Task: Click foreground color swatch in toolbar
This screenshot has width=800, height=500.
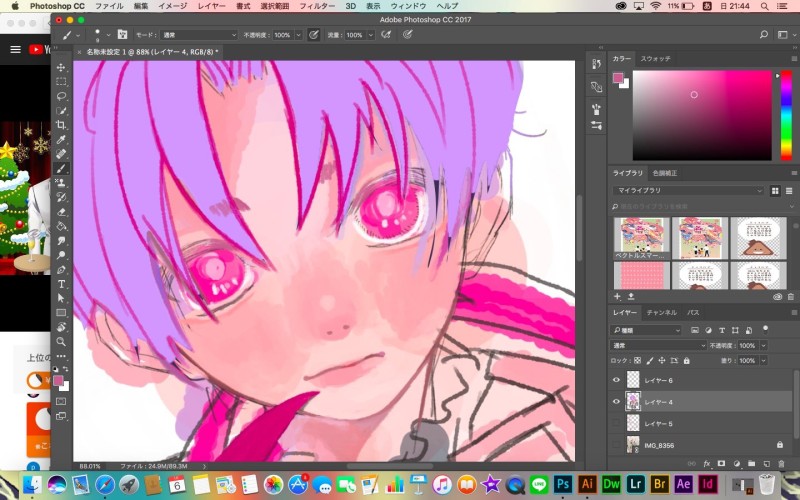Action: pyautogui.click(x=58, y=381)
